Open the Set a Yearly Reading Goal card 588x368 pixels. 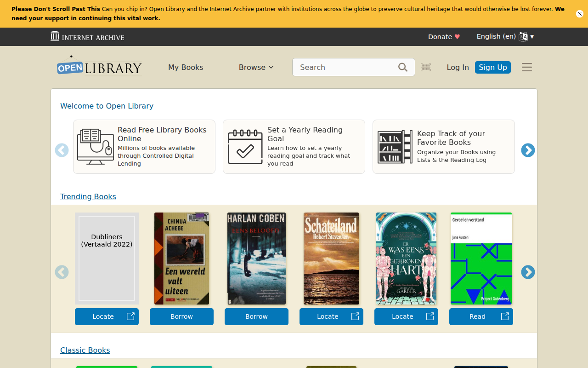click(x=294, y=147)
